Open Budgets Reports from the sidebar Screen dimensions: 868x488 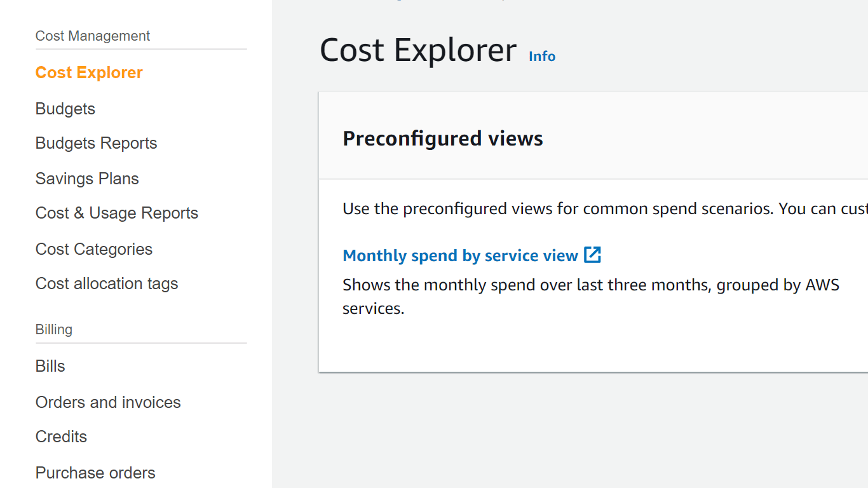96,143
